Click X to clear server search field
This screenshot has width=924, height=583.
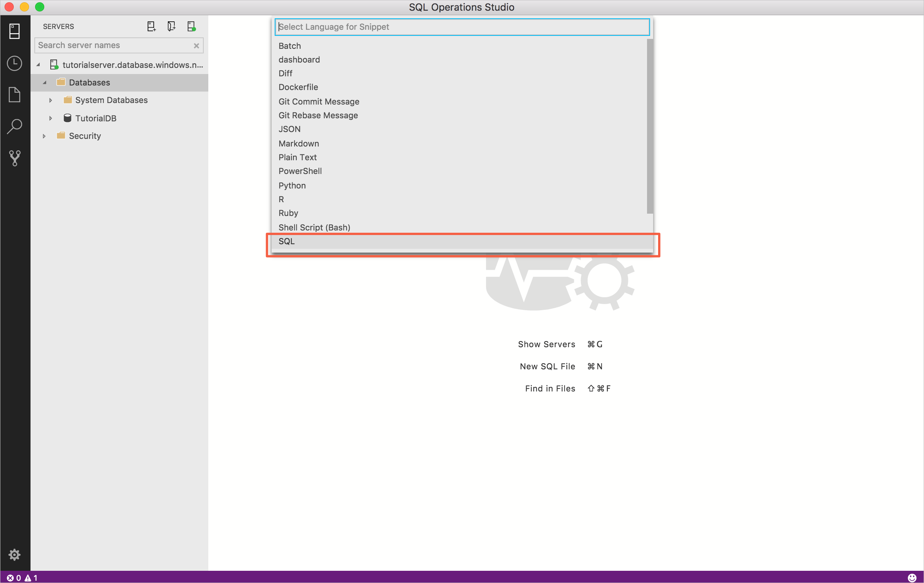196,45
